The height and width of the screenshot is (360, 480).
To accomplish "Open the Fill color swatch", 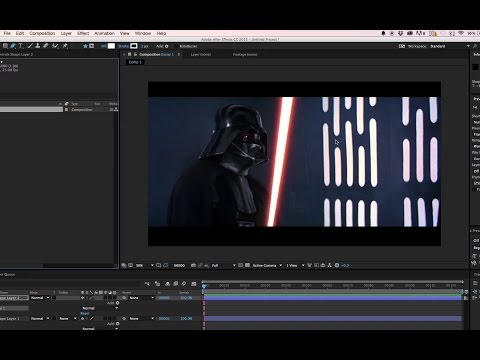I will click(111, 46).
